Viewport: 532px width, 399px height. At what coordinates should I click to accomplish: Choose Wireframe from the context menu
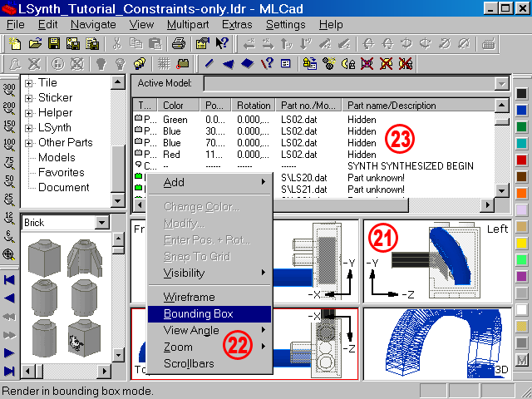[x=209, y=298]
